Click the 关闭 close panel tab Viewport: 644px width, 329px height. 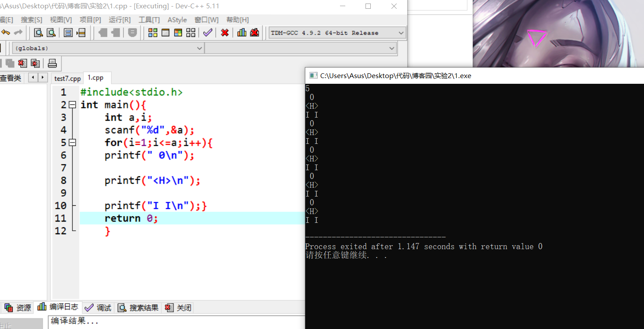click(178, 308)
